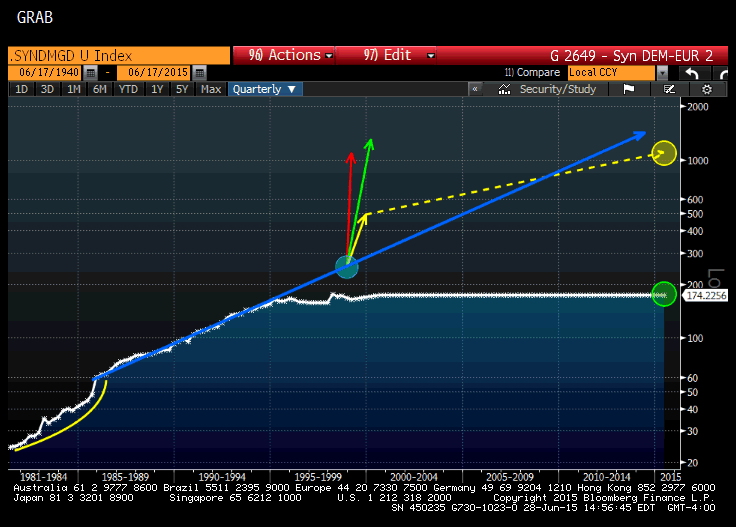Viewport: 736px width, 527px height.
Task: Open the pencil edit chart icon
Action: (669, 89)
